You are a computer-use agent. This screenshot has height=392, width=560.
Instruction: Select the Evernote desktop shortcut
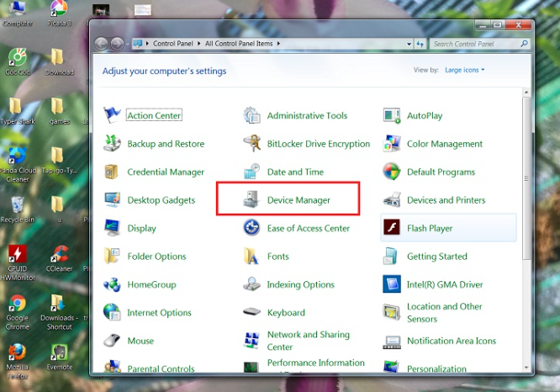60,358
